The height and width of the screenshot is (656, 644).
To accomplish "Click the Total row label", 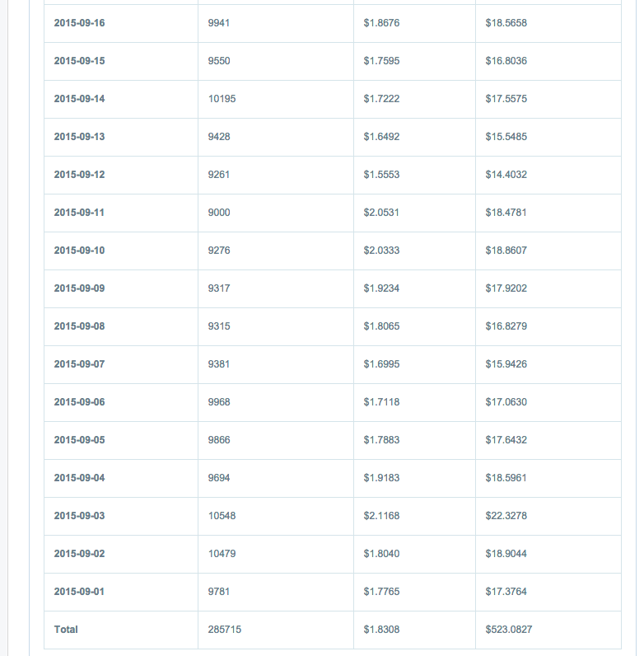I will 66,630.
